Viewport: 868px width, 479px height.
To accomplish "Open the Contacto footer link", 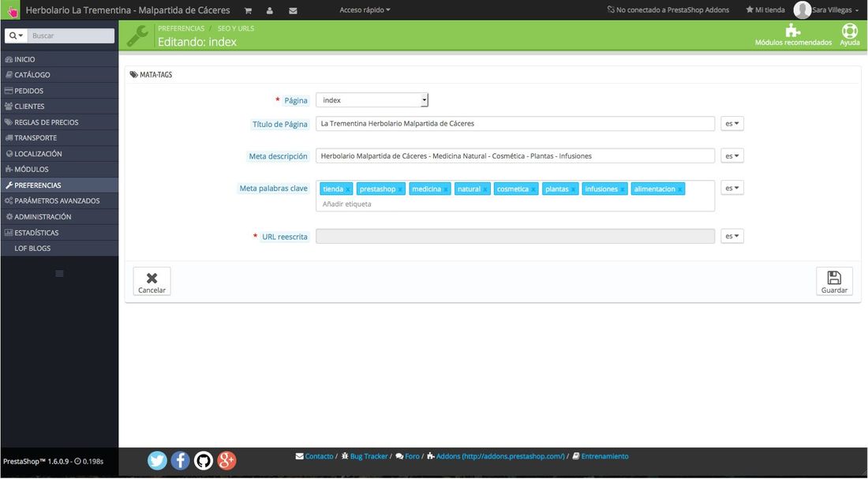I will click(x=314, y=456).
